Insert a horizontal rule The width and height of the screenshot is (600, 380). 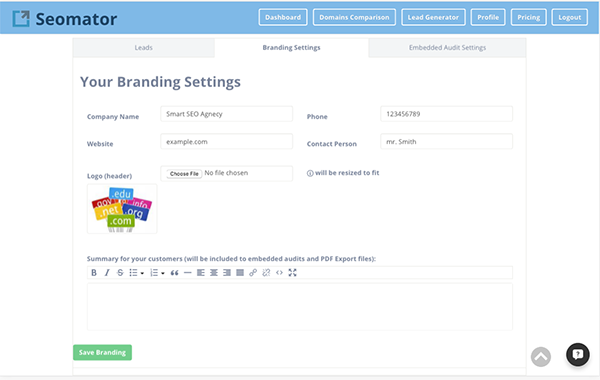[188, 272]
